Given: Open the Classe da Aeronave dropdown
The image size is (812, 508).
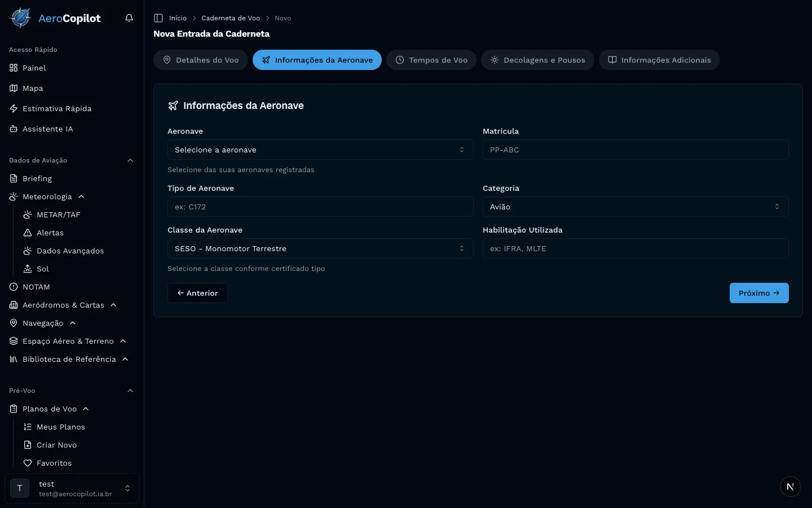Looking at the screenshot, I should click(320, 248).
